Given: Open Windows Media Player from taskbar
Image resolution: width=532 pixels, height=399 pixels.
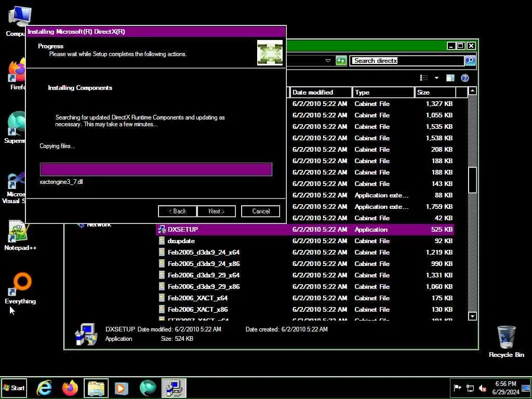Looking at the screenshot, I should click(x=122, y=388).
